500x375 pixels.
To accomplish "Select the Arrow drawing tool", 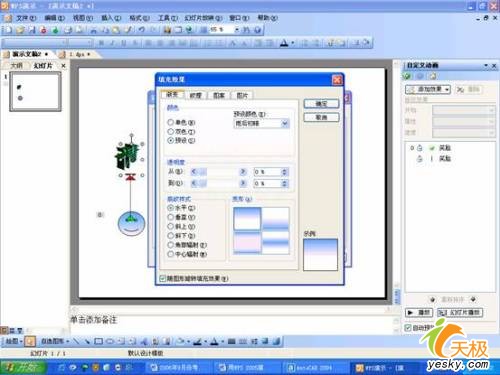I will (87, 341).
